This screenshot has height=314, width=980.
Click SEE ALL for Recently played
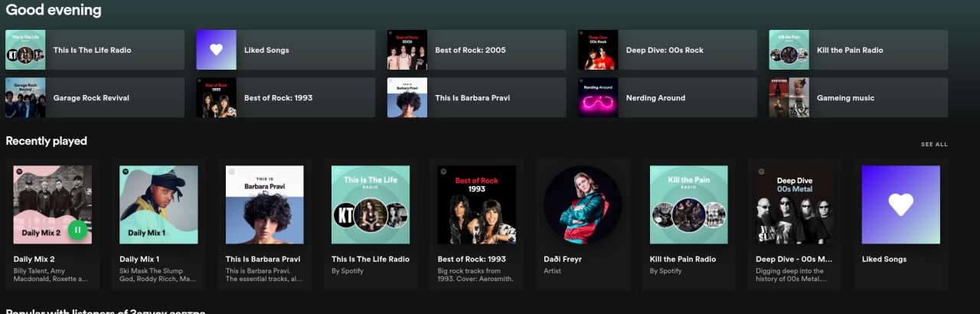[934, 144]
